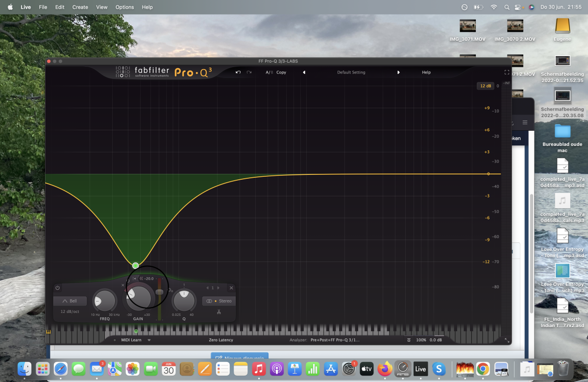Click the Q knob
The width and height of the screenshot is (588, 382).
tap(184, 300)
